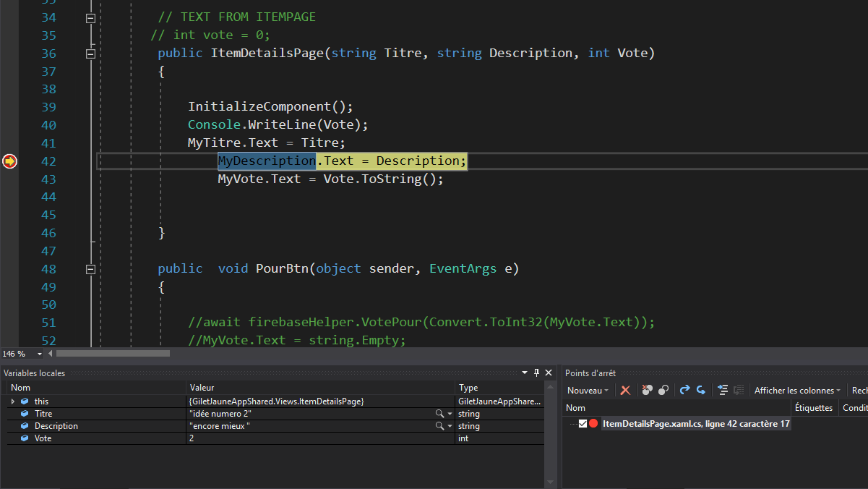868x489 pixels.
Task: Open the 146 % zoom level dropdown
Action: pyautogui.click(x=39, y=354)
